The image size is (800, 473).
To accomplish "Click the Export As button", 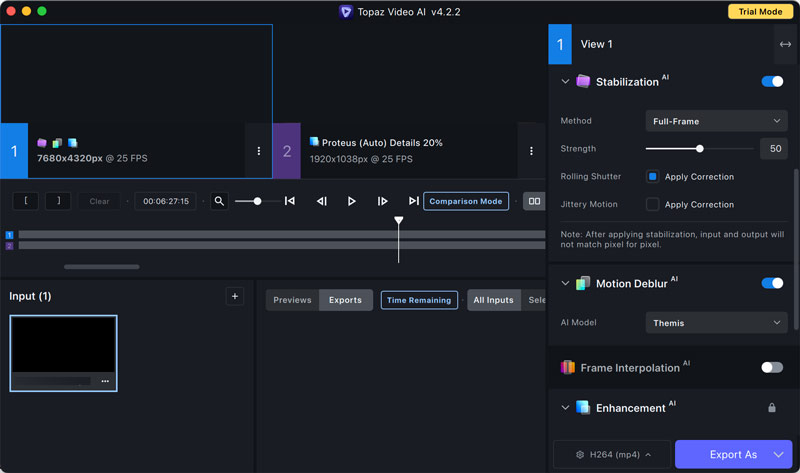I will [733, 454].
